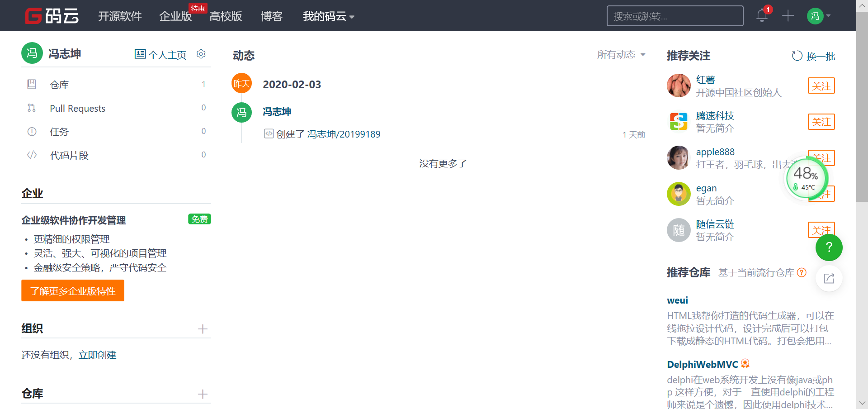Image resolution: width=868 pixels, height=409 pixels.
Task: Add a new organization with plus icon
Action: [203, 329]
